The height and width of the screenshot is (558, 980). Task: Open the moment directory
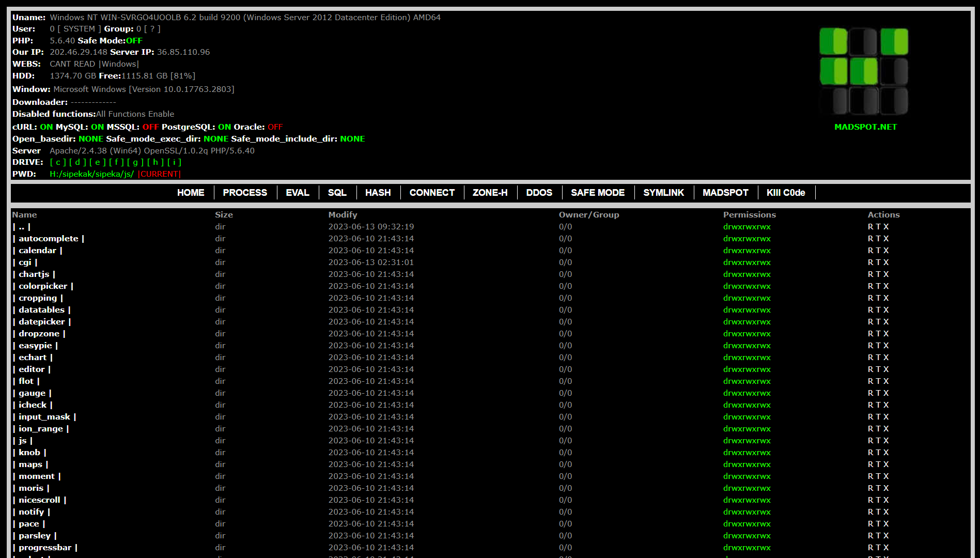(x=37, y=476)
